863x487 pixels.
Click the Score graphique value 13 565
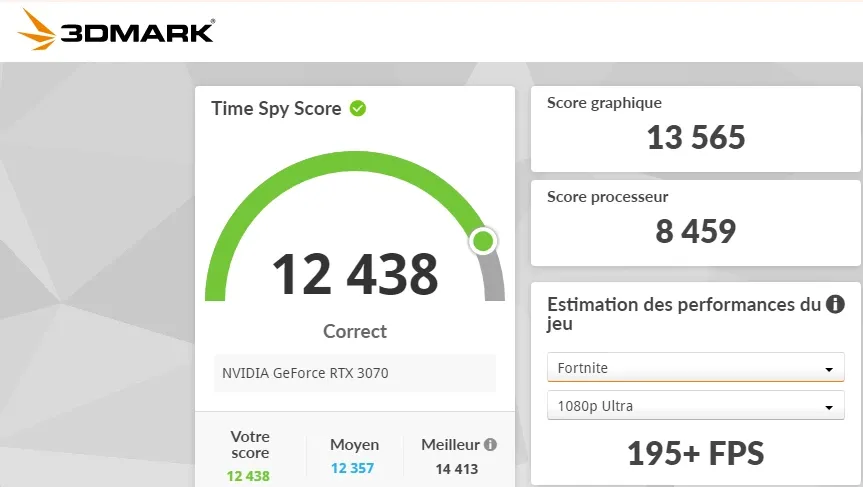(696, 137)
